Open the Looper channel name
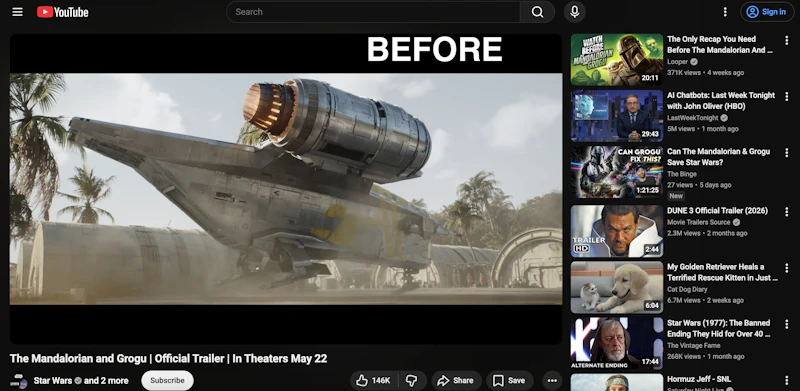Screen dimensions: 800x391 pos(677,62)
